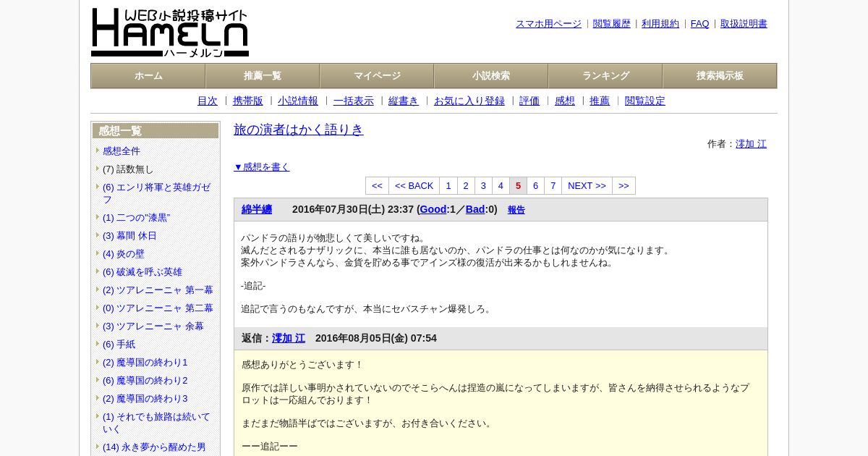Open the スマホ用ページ link
This screenshot has width=868, height=456.
pyautogui.click(x=548, y=24)
